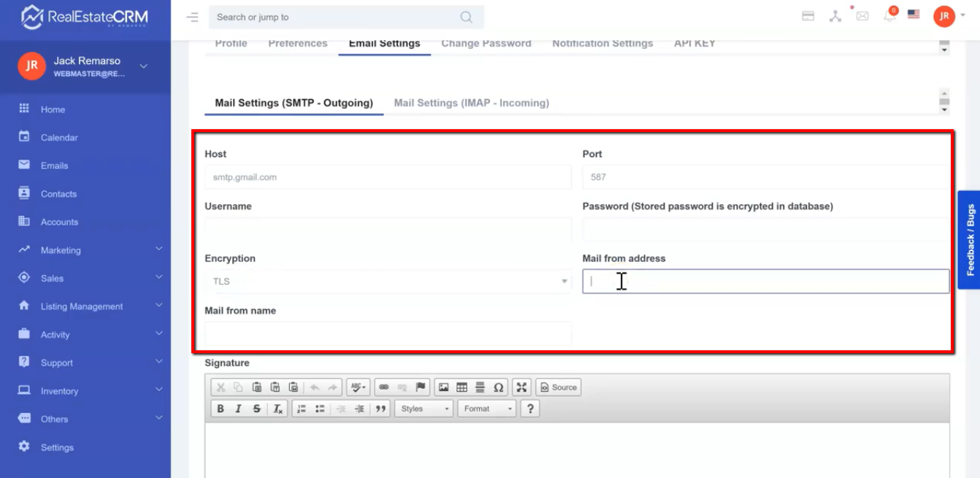Click the Omega special character icon
This screenshot has height=478, width=980.
[x=498, y=388]
